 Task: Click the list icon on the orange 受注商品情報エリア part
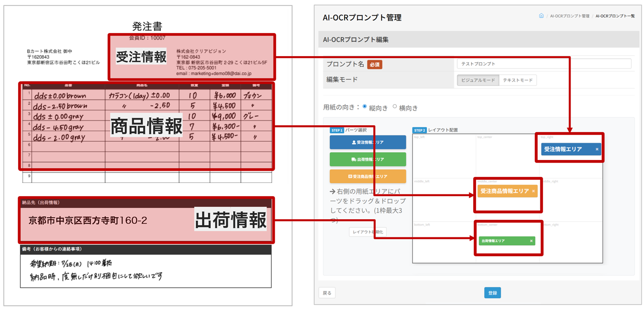(x=350, y=176)
